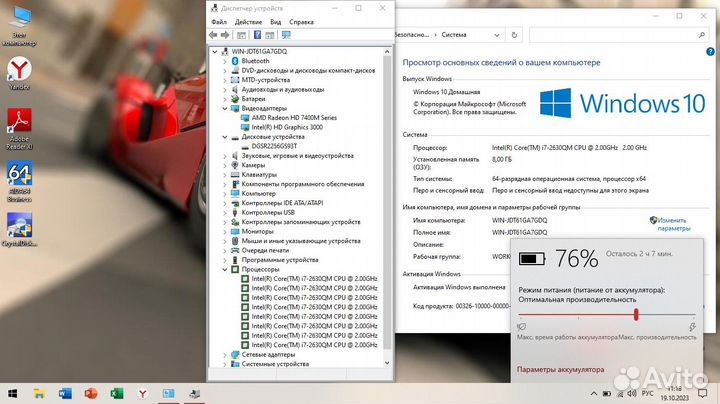Image resolution: width=720 pixels, height=404 pixels.
Task: Collapse the Процессоры category
Action: [x=225, y=269]
